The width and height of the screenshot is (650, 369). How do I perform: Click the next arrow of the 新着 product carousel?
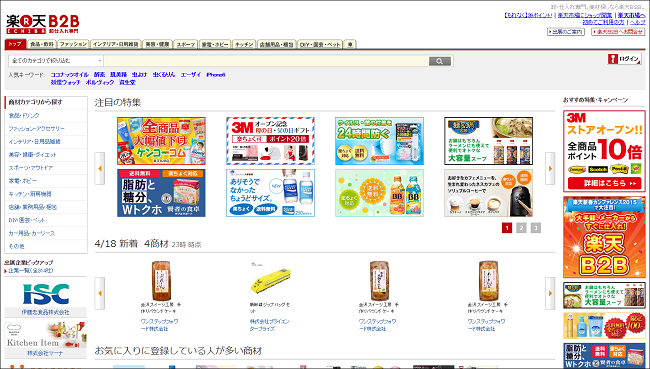tap(550, 294)
